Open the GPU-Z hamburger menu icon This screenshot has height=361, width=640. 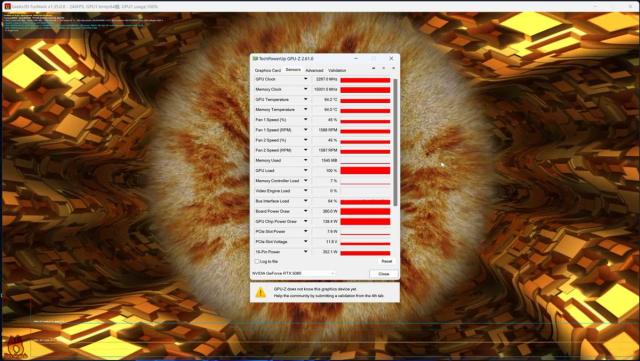393,68
